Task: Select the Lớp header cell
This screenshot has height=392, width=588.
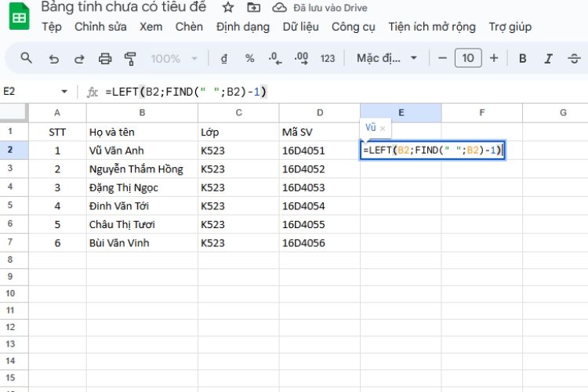Action: (238, 132)
